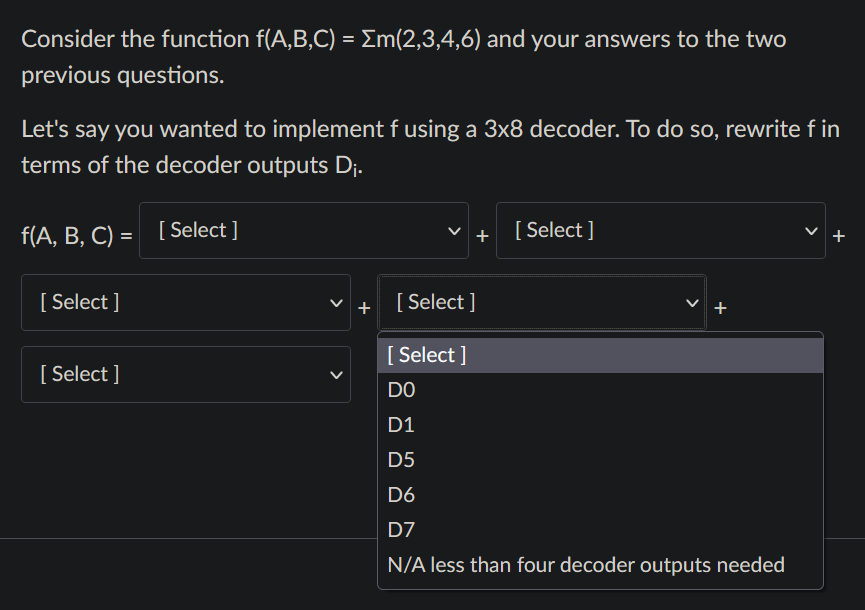Click the chevron on the first top dropdown
The height and width of the screenshot is (610, 865).
[455, 230]
